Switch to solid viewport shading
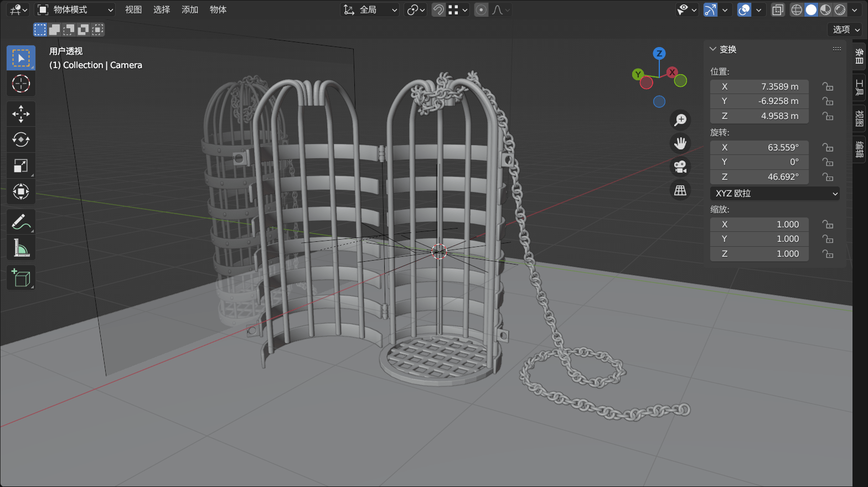 (x=811, y=9)
